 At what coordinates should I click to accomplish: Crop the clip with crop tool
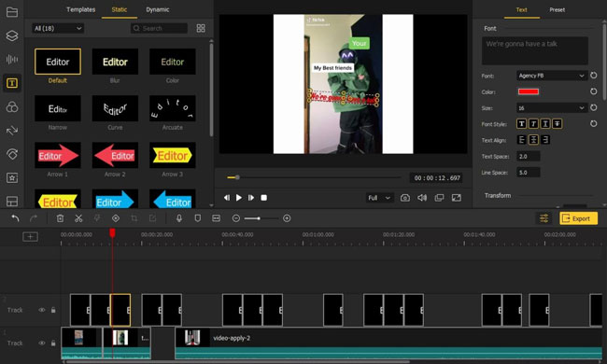(134, 218)
